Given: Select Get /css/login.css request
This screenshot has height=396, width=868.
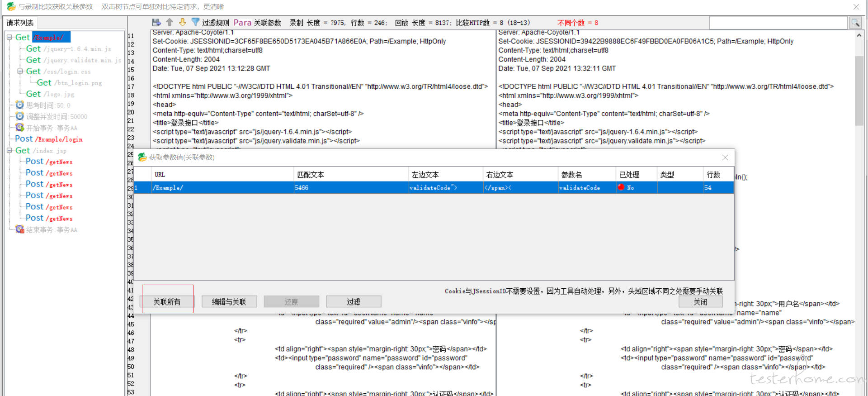Looking at the screenshot, I should point(58,71).
